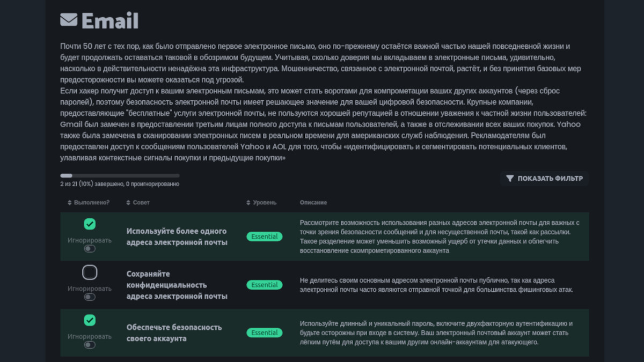The width and height of the screenshot is (644, 362).
Task: Uncheck the "Используйте более одного адреса" checkbox
Action: tap(90, 224)
